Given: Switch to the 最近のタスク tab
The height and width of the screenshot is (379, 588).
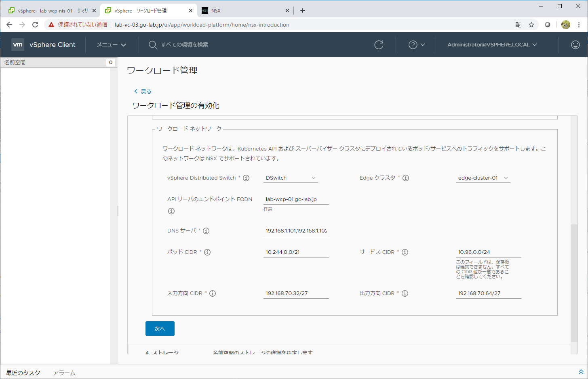Looking at the screenshot, I should point(23,373).
